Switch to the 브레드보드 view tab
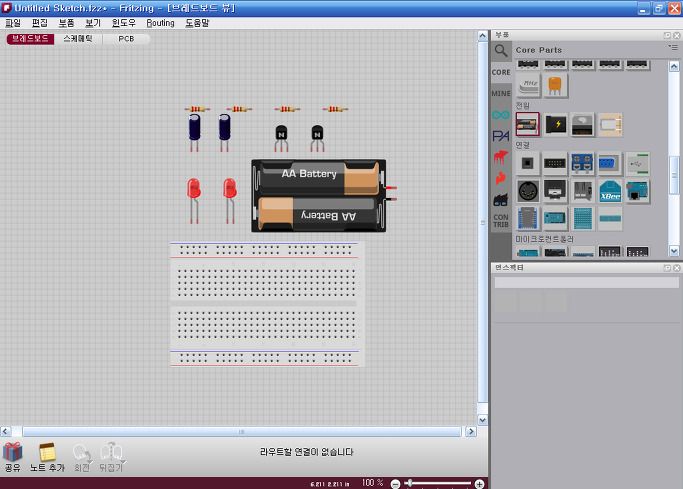 (x=30, y=39)
